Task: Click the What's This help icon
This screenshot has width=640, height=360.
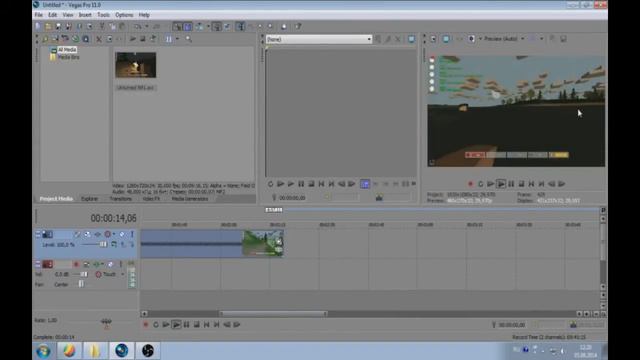Action: tap(298, 27)
